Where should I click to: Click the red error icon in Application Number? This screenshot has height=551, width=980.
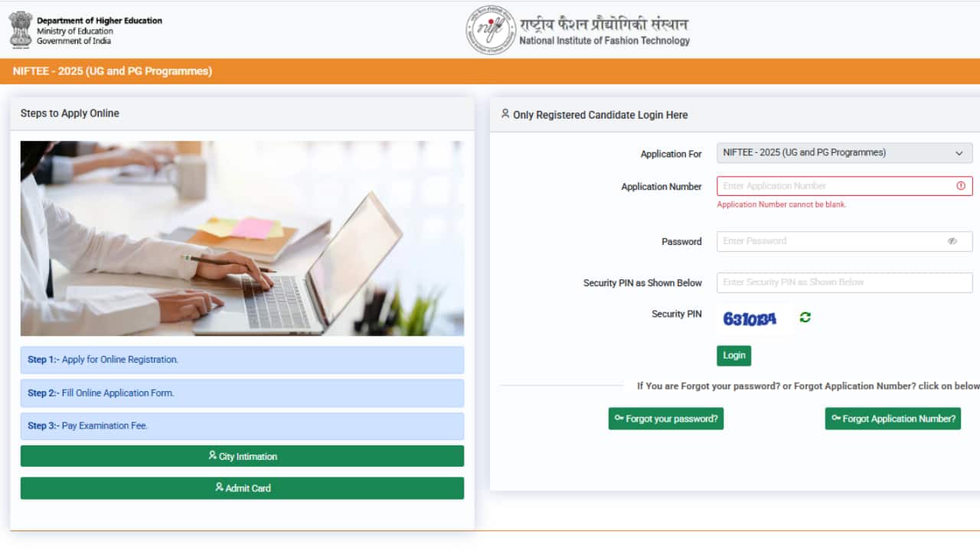pyautogui.click(x=961, y=186)
